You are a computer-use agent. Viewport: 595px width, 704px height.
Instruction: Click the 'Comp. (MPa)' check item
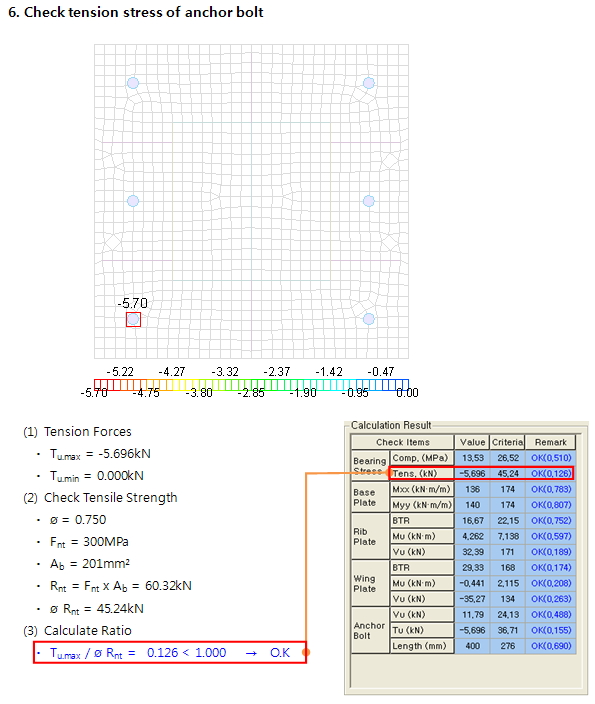[421, 458]
